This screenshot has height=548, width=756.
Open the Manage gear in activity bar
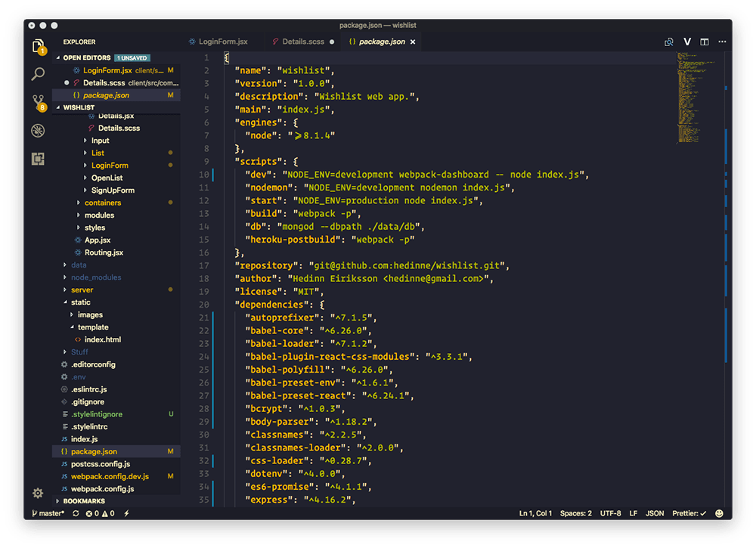pos(38,493)
